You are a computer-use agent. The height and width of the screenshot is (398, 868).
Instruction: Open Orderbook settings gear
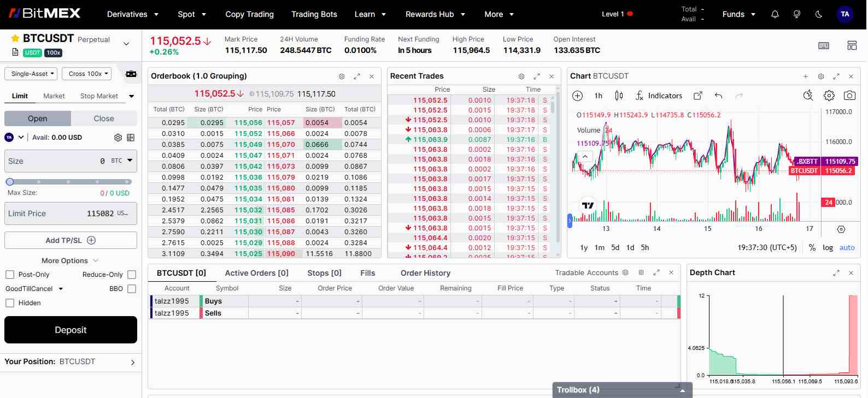click(x=342, y=76)
